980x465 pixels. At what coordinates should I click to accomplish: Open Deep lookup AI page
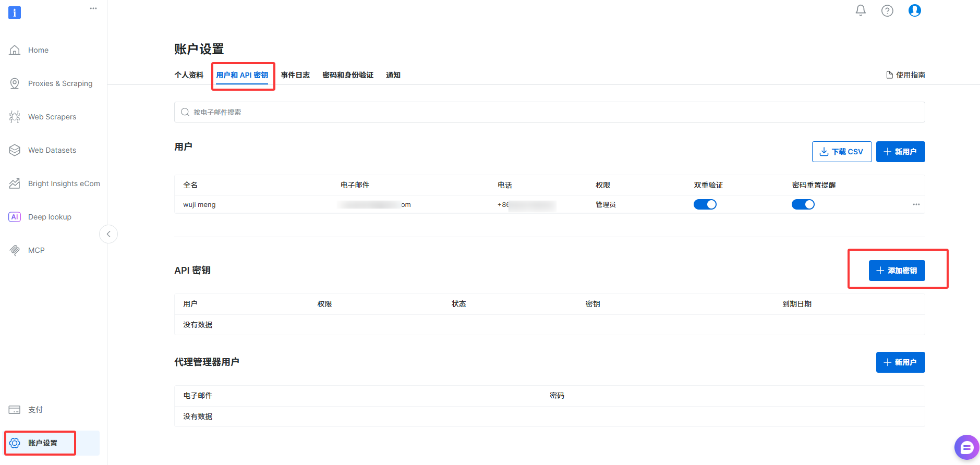(x=50, y=217)
